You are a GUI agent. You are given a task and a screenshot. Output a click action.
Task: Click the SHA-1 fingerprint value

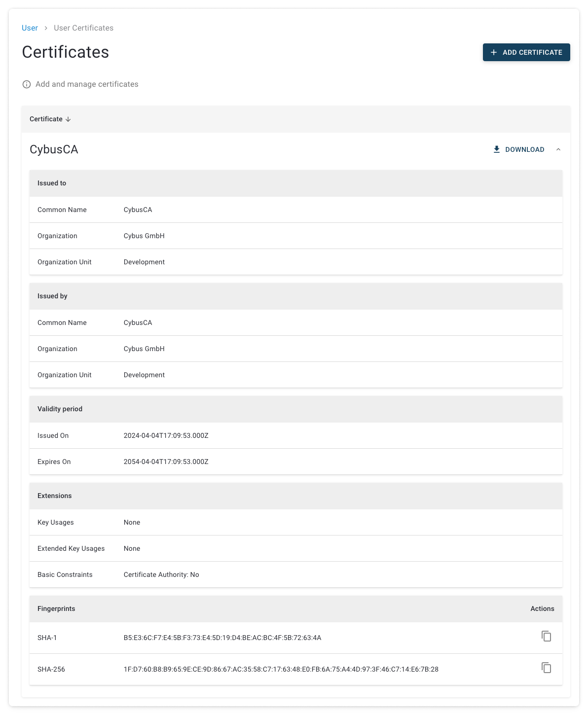tap(222, 638)
